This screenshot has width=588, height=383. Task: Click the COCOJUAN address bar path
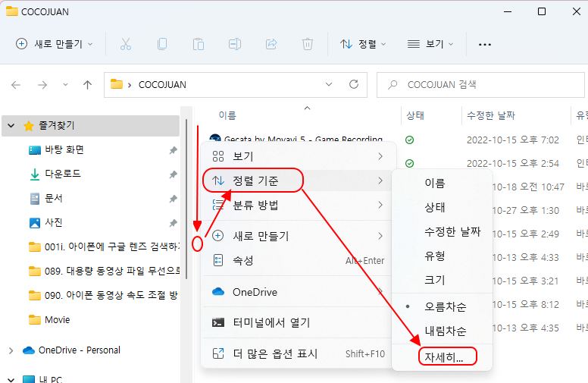pos(162,85)
